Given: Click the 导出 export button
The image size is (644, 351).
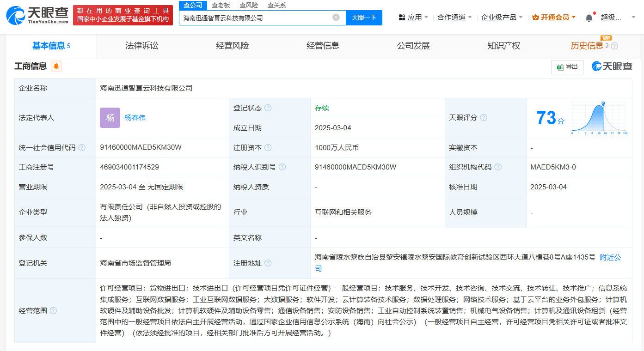Looking at the screenshot, I should pos(567,67).
